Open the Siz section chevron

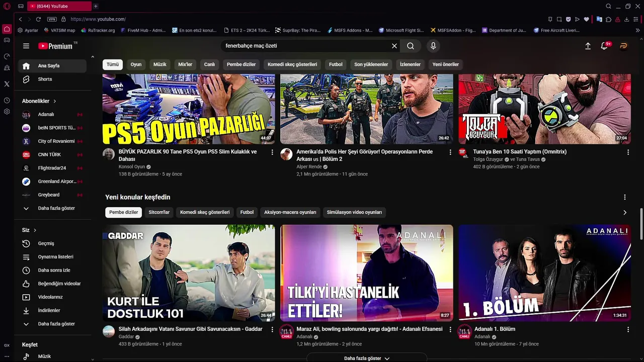pos(35,230)
